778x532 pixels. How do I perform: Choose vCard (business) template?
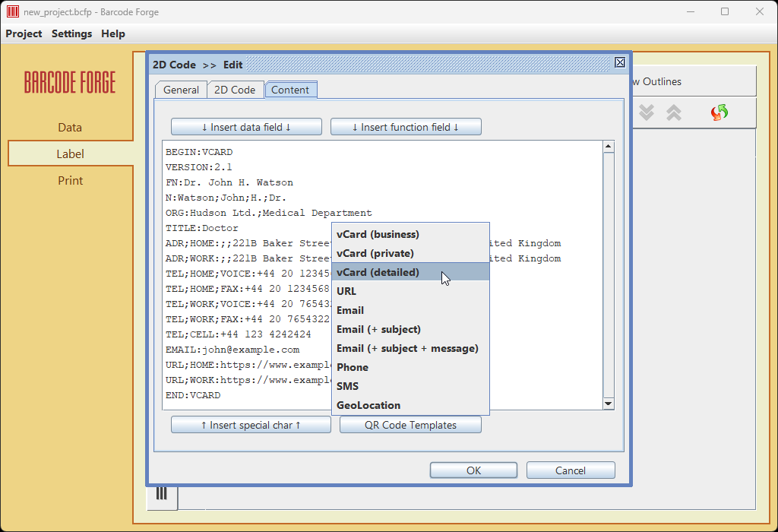[x=410, y=234]
